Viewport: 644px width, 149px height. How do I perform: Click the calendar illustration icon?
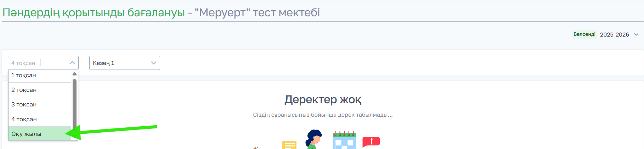pyautogui.click(x=344, y=140)
